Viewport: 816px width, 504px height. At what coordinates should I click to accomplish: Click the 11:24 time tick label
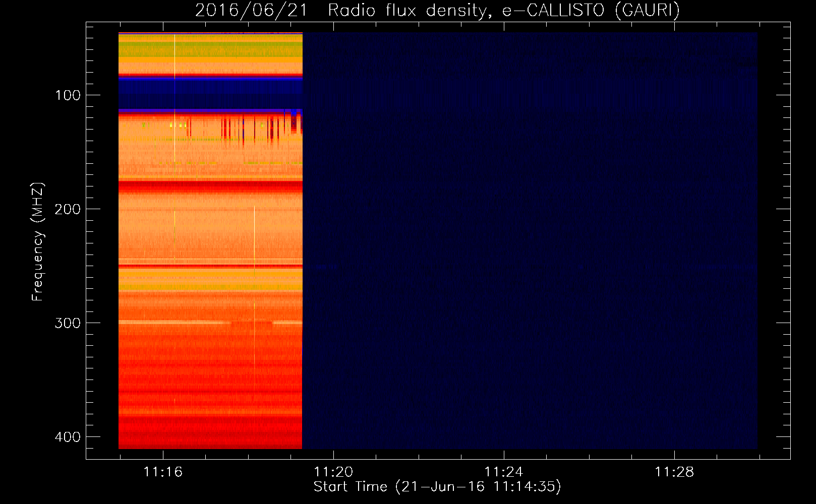[x=504, y=472]
